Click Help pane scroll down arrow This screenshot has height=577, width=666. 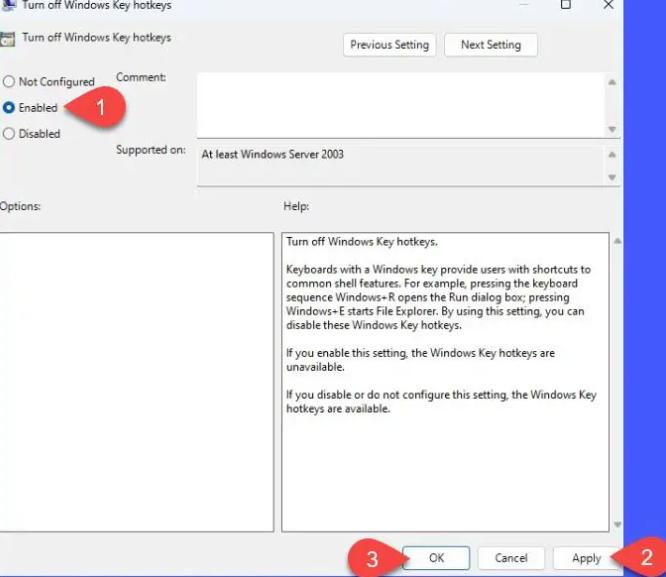click(x=617, y=524)
